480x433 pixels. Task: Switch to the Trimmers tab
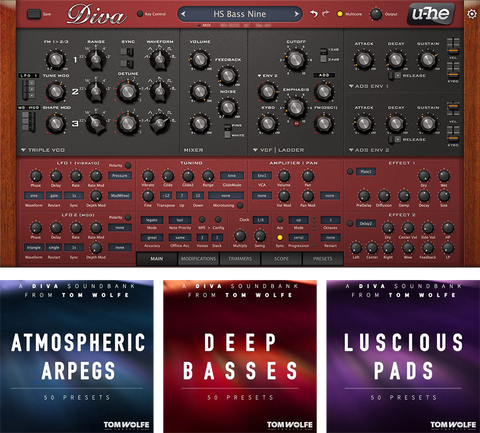tap(240, 259)
